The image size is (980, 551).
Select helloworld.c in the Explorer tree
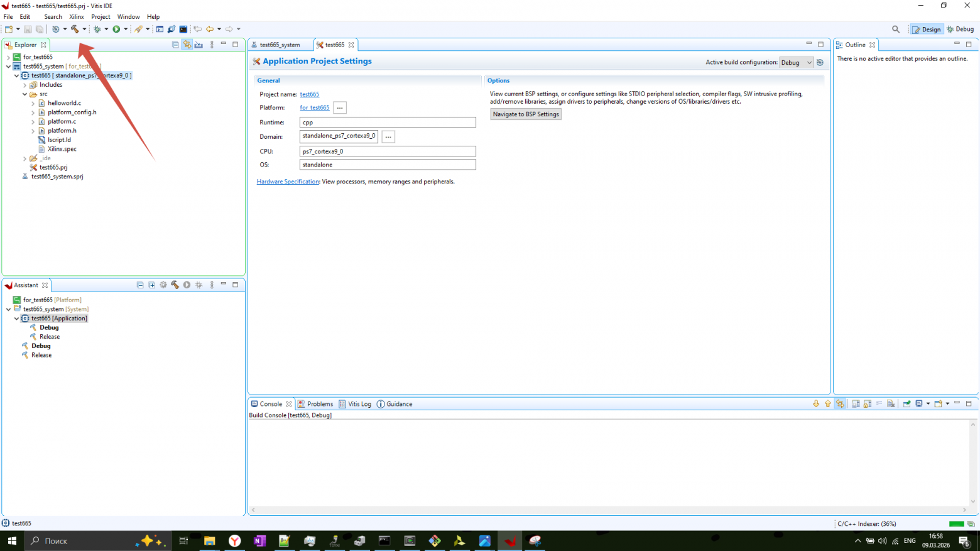[x=64, y=103]
